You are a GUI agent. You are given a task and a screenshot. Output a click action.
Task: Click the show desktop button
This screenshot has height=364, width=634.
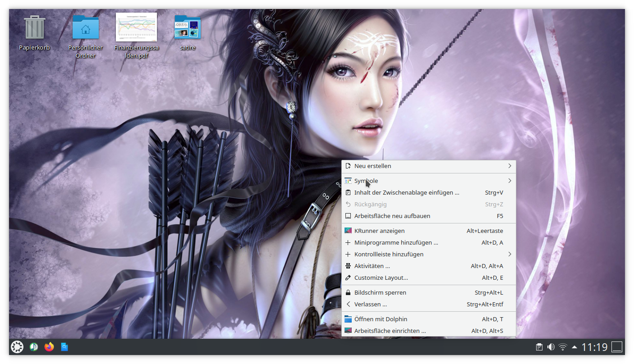tap(617, 347)
